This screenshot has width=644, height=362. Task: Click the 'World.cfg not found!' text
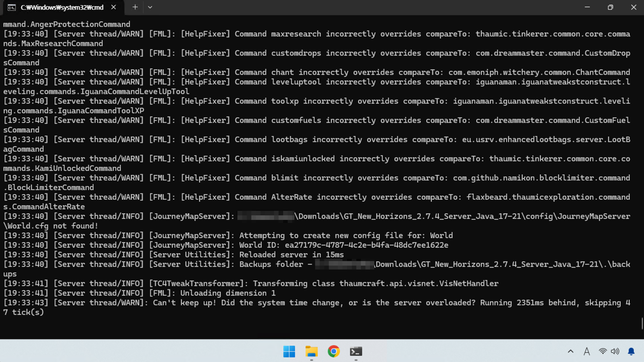tap(51, 226)
